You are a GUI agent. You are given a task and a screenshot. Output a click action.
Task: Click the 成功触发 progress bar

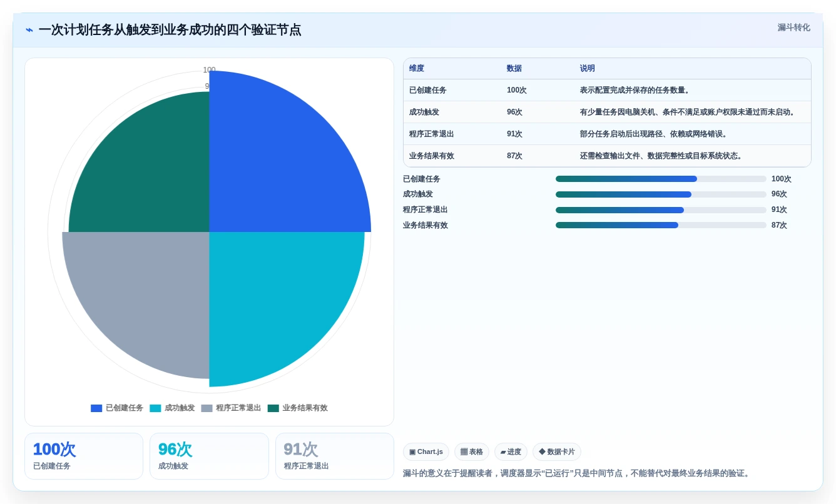(661, 194)
